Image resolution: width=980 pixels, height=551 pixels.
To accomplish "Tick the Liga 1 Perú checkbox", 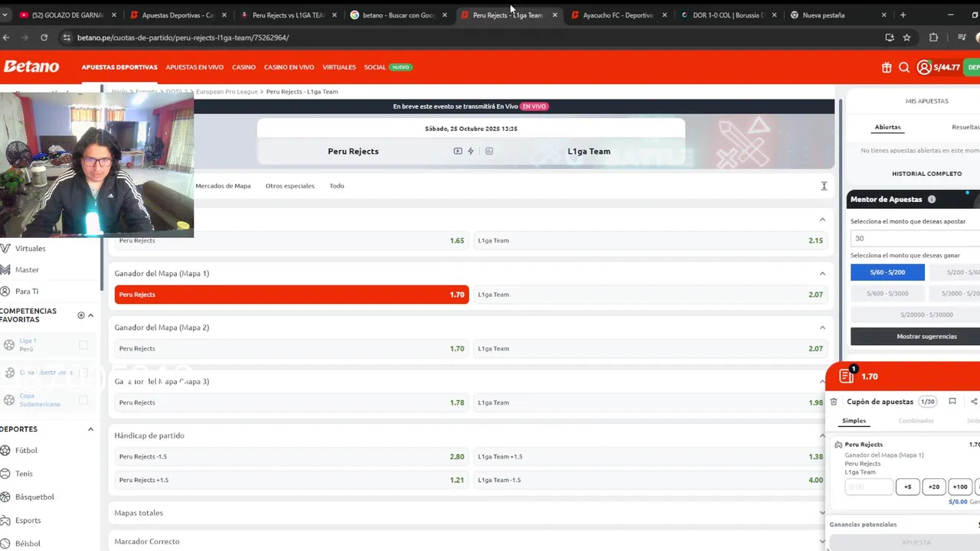I will tap(83, 345).
